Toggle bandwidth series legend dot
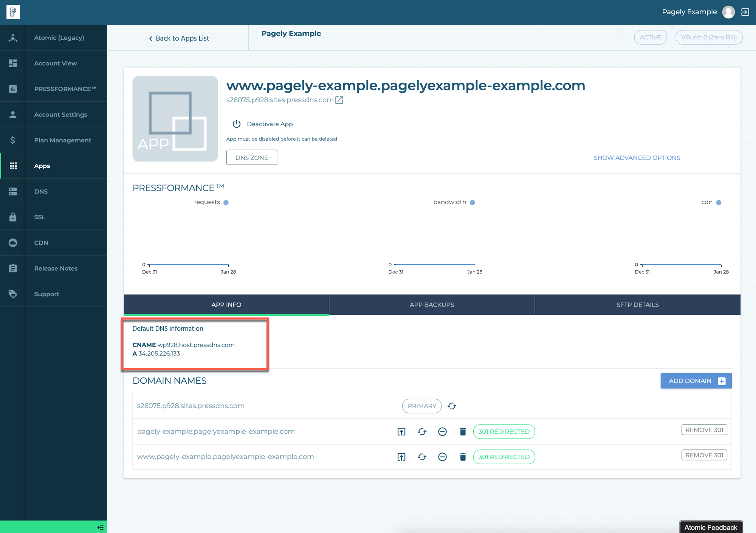756x533 pixels. 472,203
